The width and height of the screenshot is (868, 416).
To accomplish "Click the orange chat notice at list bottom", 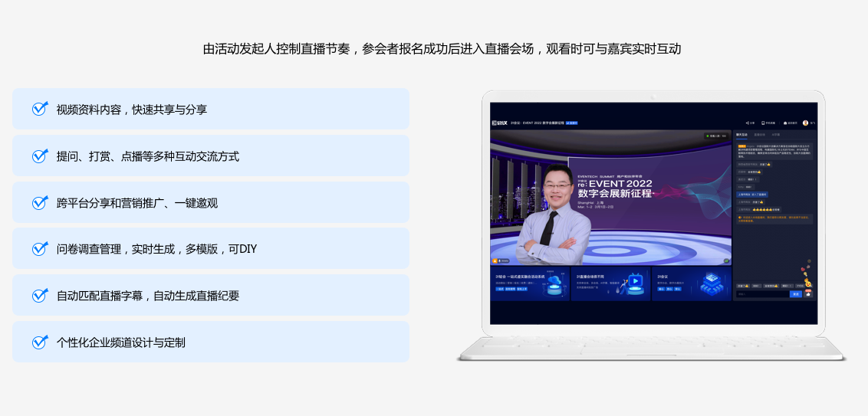I will (x=775, y=219).
